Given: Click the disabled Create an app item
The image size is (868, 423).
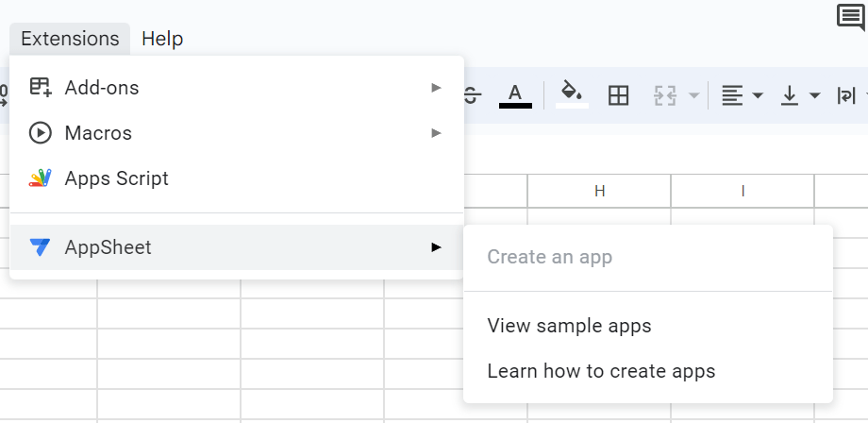Looking at the screenshot, I should point(647,257).
